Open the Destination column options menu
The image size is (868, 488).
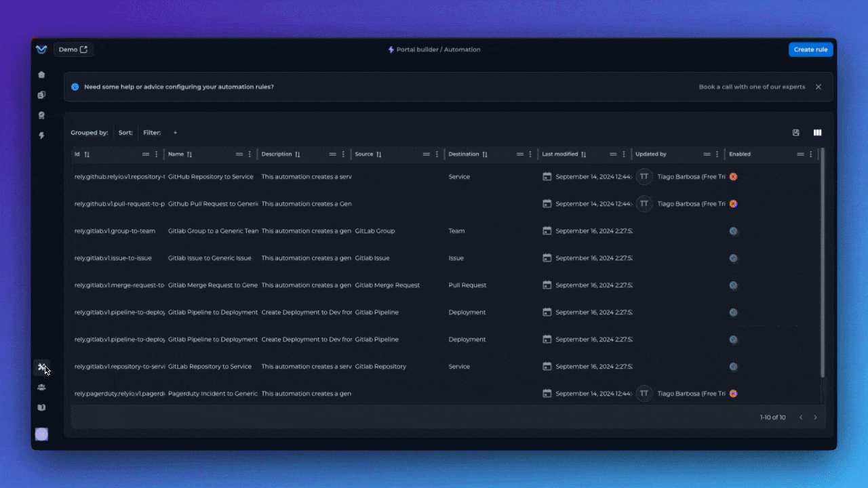[x=530, y=155]
